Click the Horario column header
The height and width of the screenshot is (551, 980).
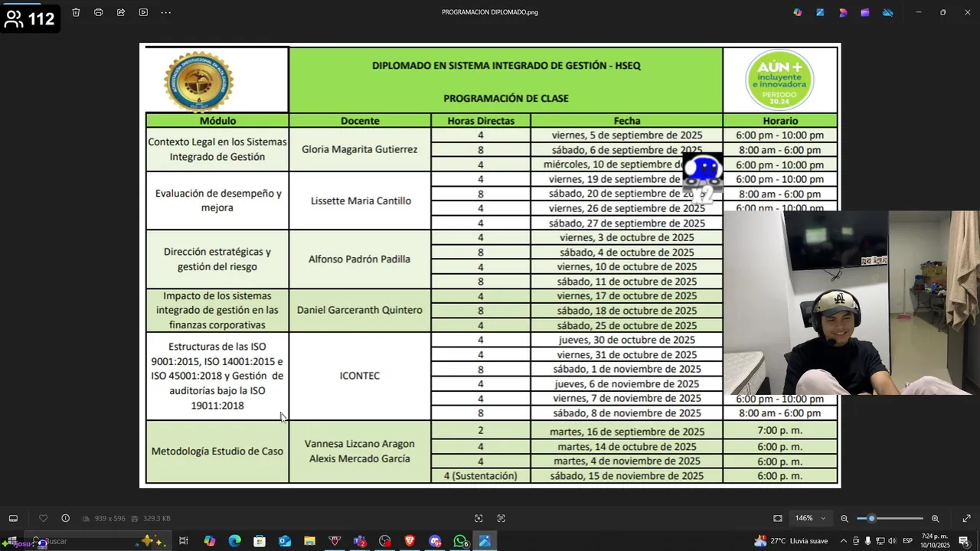click(780, 121)
